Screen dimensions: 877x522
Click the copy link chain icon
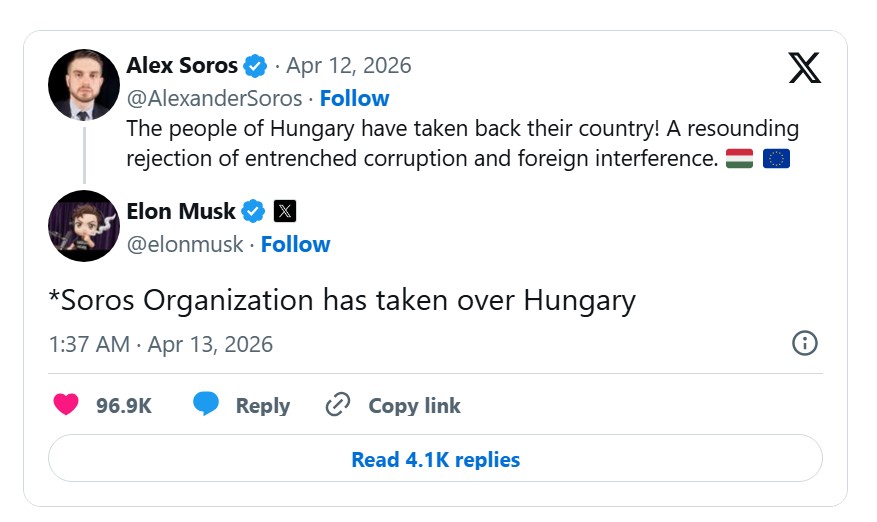[338, 405]
